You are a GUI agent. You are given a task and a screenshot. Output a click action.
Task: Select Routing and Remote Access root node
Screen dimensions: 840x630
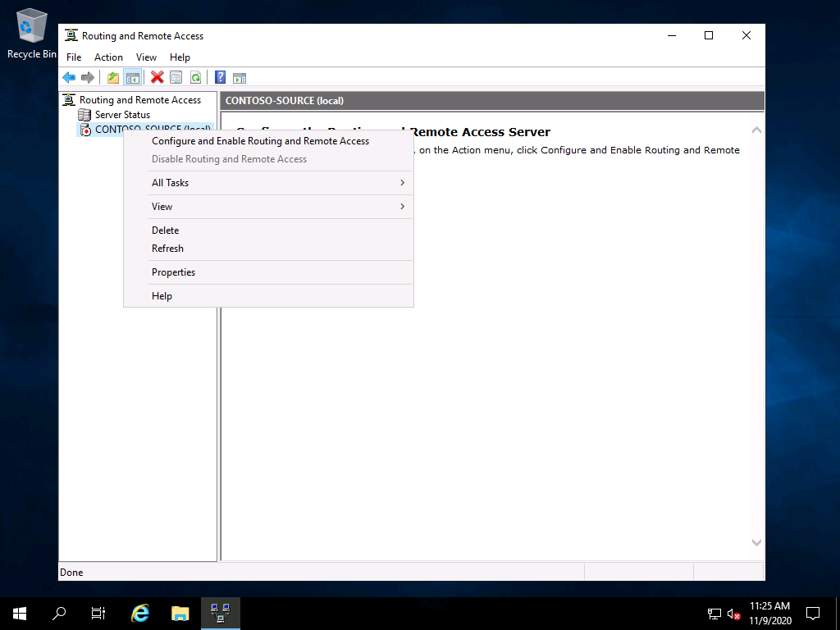(139, 100)
